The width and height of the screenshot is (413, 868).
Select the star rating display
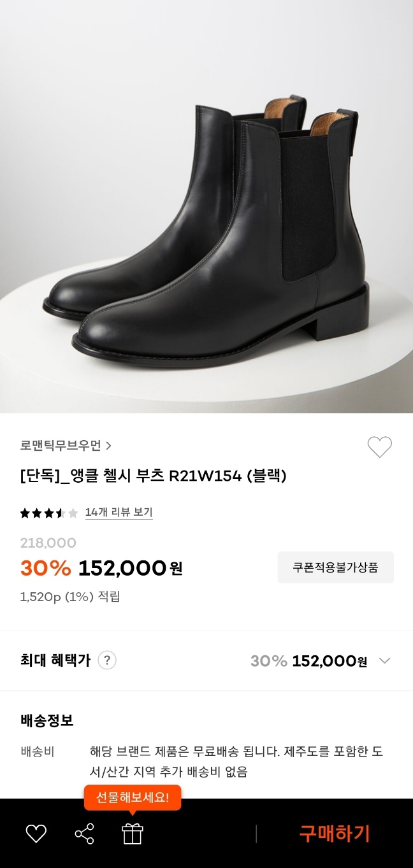coord(49,511)
